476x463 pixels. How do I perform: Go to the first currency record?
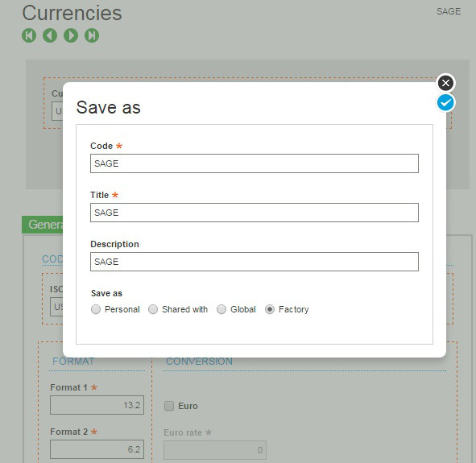click(x=29, y=35)
